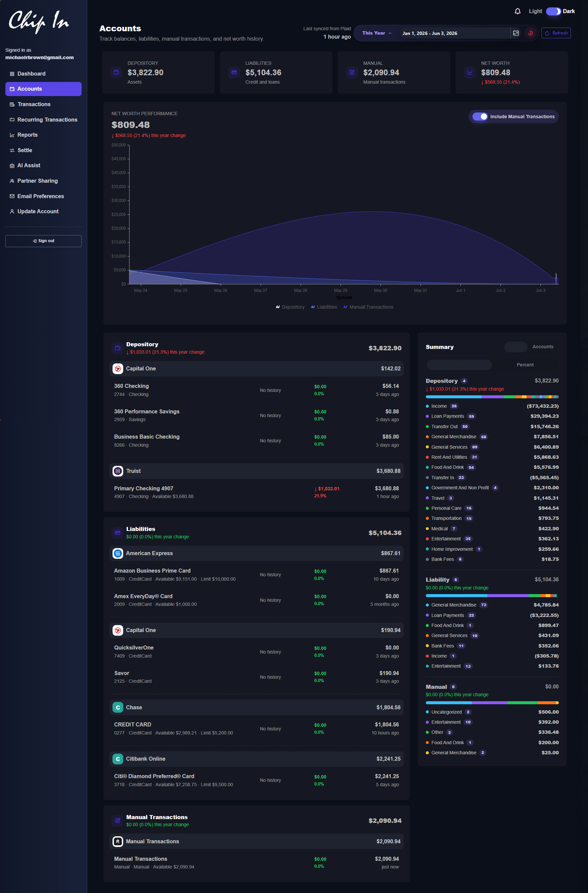The image size is (588, 893).
Task: Toggle Manual Transactions series in chart legend
Action: point(368,307)
